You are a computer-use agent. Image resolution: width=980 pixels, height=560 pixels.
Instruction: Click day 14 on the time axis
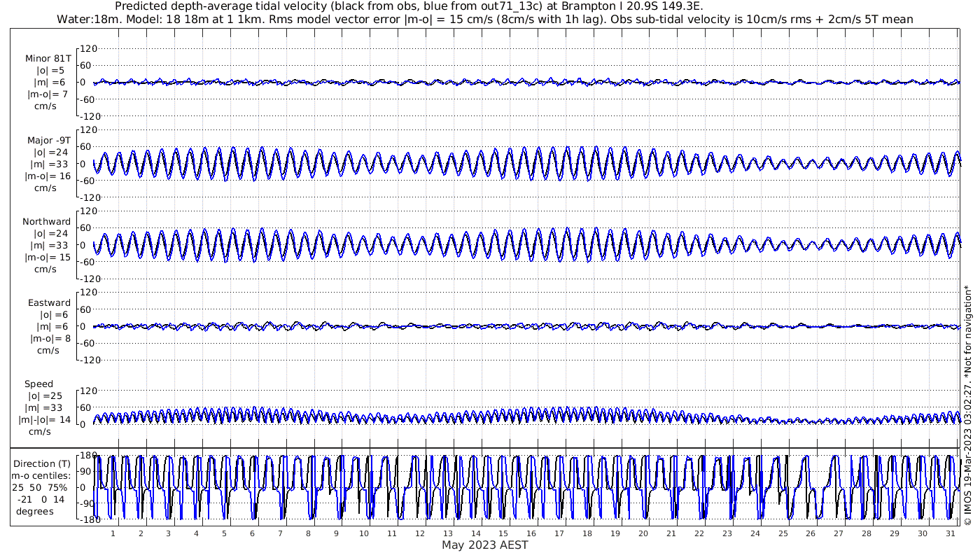coord(475,533)
